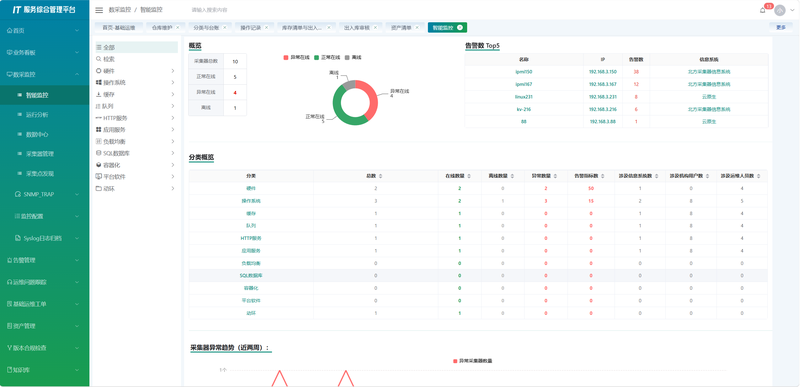800x387 pixels.
Task: Toggle 异常采集器数量 trend legend swatch
Action: click(456, 361)
